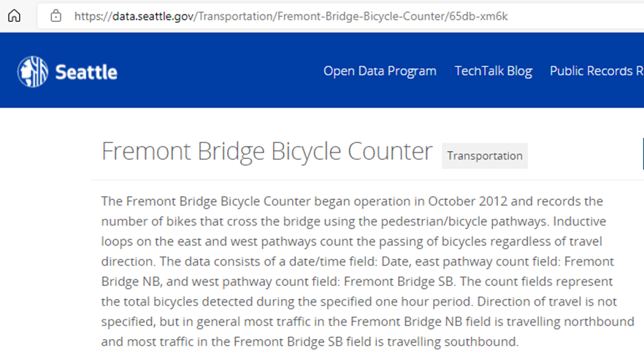Viewport: 644px width, 356px height.
Task: Click the "Fremont-Bridge-Bicycle-Counter" segment of the URL
Action: coord(361,16)
